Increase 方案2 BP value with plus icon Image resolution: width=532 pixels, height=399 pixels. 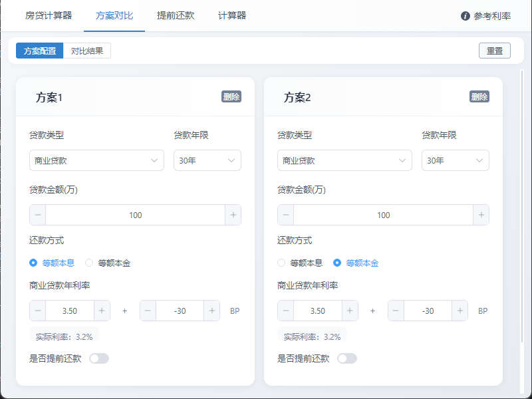pyautogui.click(x=460, y=311)
